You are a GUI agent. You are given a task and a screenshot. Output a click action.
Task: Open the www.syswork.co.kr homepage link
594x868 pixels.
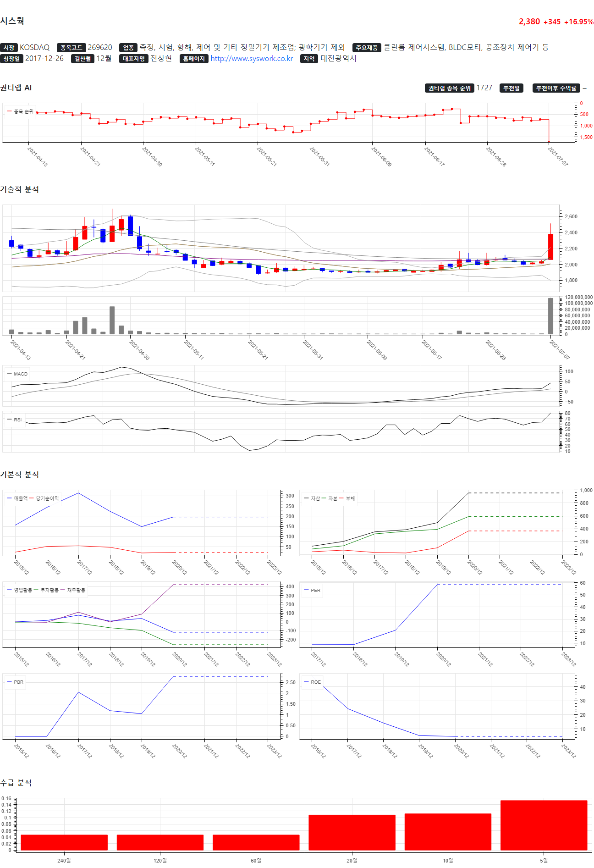(252, 59)
